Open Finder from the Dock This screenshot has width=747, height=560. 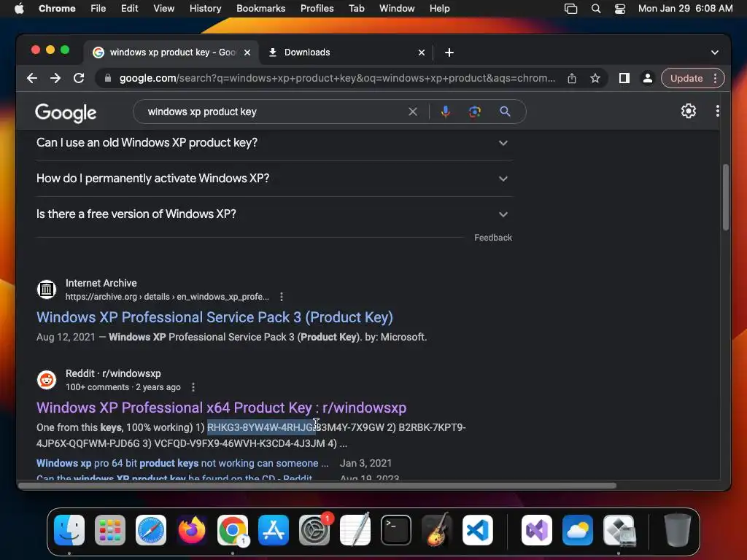(x=69, y=530)
